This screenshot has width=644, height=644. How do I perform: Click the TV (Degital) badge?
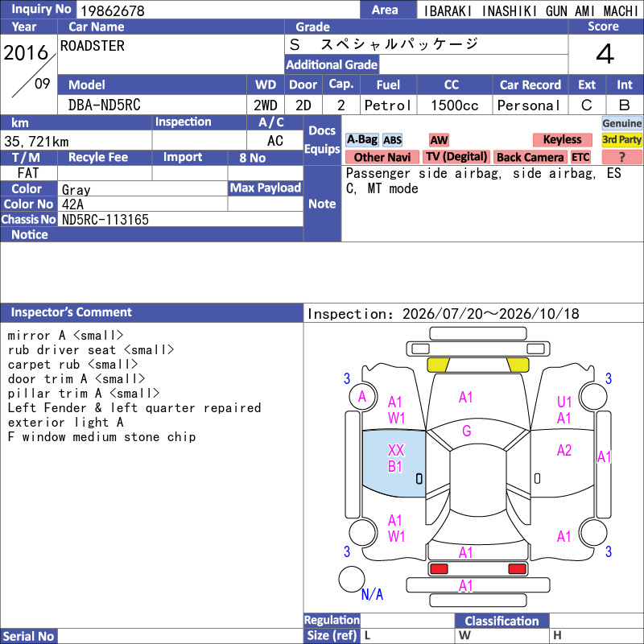click(456, 157)
